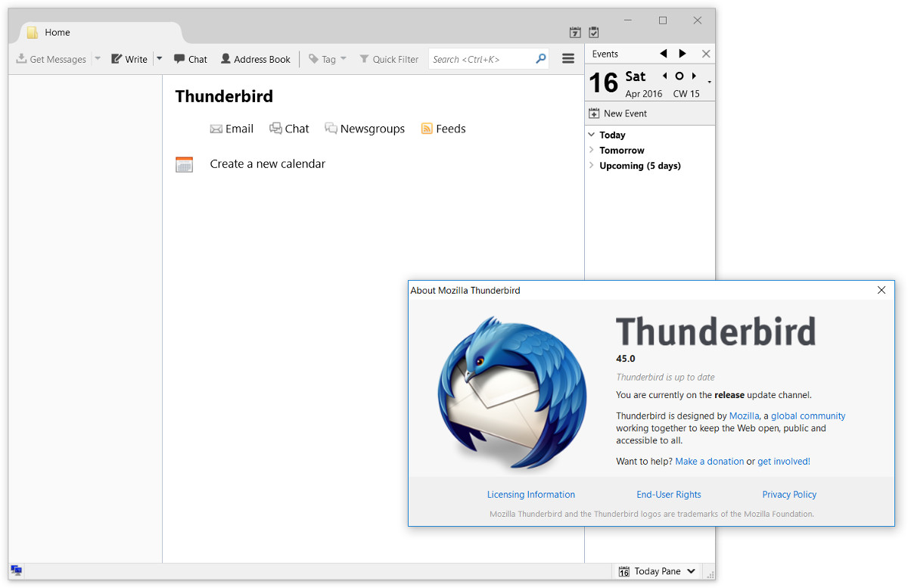Open the Write button dropdown arrow
This screenshot has width=908, height=588.
(159, 59)
